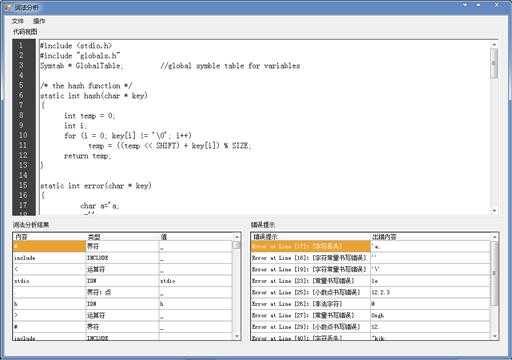This screenshot has width=512, height=360.
Task: Click the application icon in title bar
Action: (8, 7)
